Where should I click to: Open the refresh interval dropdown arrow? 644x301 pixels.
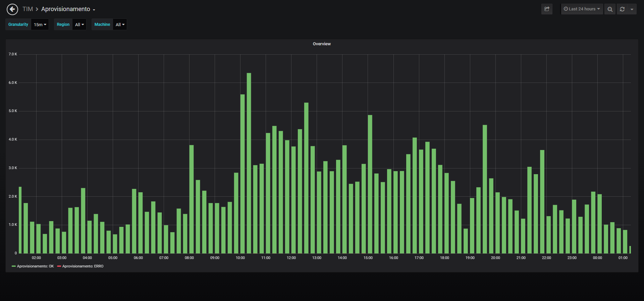632,9
